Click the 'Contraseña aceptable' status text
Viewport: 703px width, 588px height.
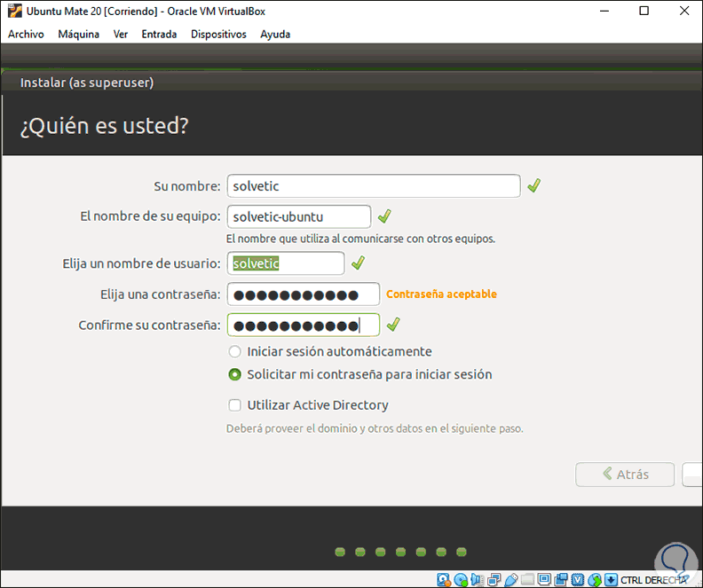(x=442, y=294)
